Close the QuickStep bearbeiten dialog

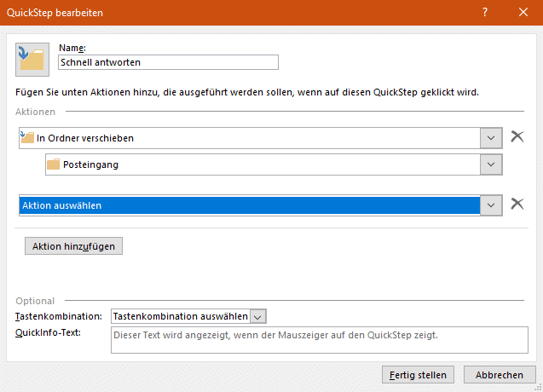pyautogui.click(x=523, y=13)
